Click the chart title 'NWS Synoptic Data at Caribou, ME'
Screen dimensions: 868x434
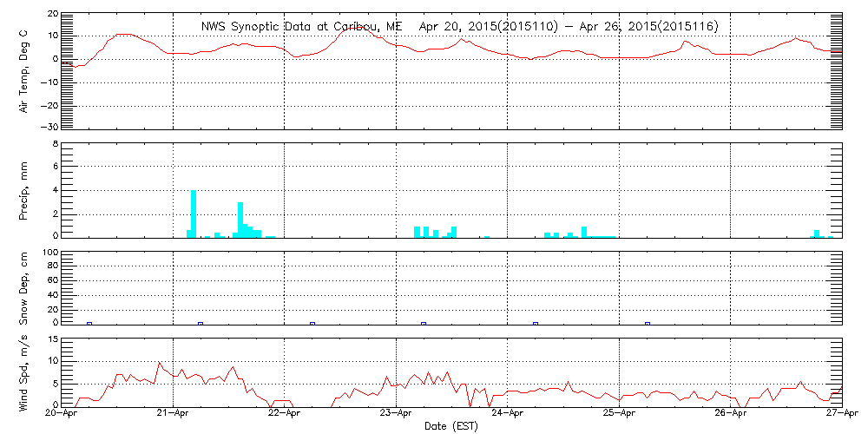pos(301,27)
